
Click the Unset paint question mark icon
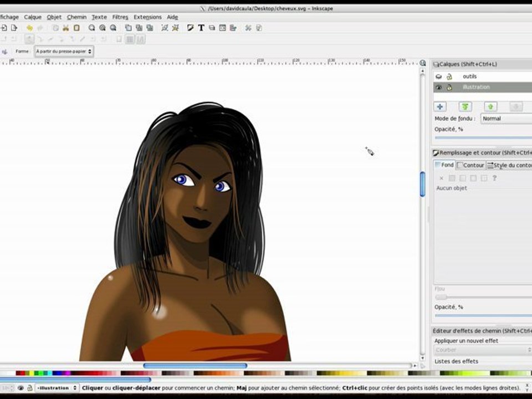click(494, 178)
